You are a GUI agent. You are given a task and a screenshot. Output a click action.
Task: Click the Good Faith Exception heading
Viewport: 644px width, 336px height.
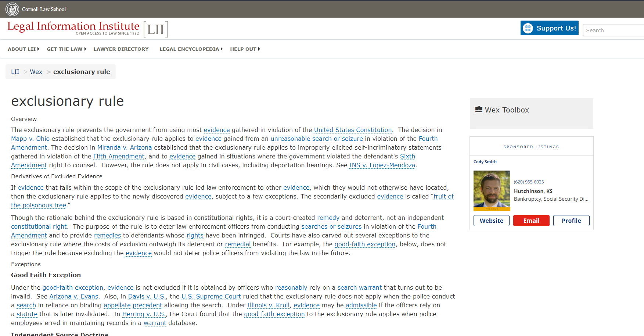coord(46,275)
